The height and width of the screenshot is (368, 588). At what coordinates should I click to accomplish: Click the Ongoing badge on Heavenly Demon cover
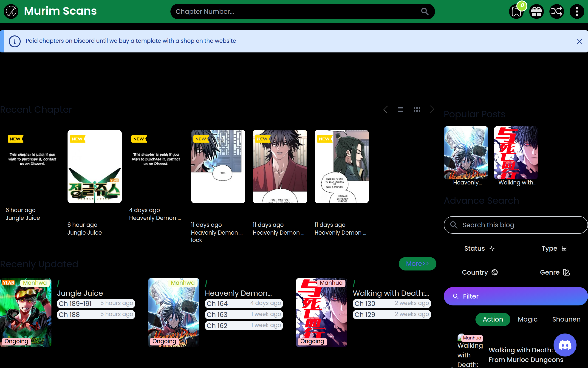pyautogui.click(x=164, y=341)
